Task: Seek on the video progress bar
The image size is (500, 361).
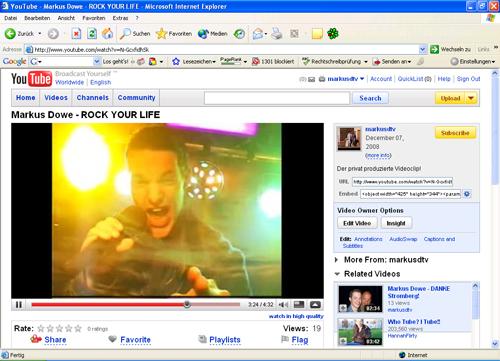Action: click(x=136, y=304)
